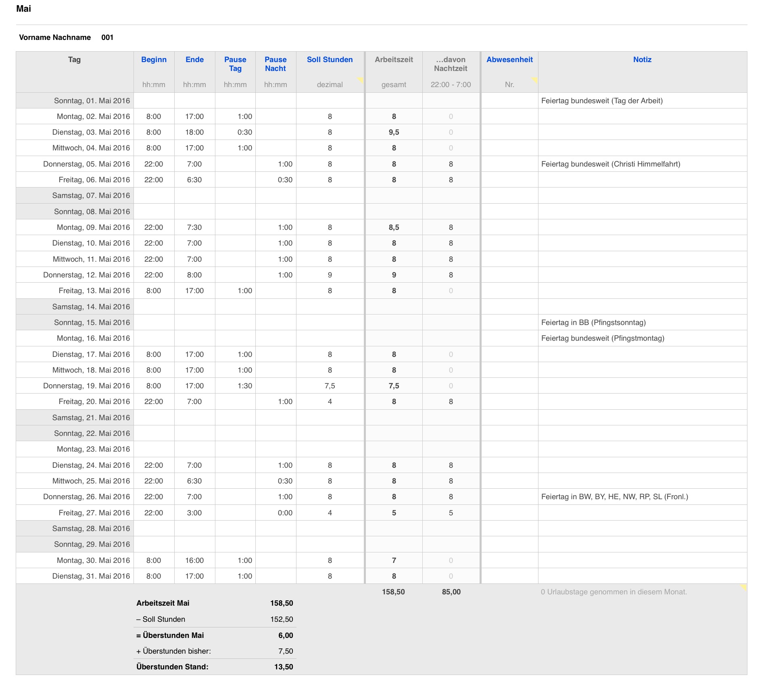Click the Arbeitszeit total 158,50 under the table
Screen dimensions: 768x700
(x=393, y=592)
